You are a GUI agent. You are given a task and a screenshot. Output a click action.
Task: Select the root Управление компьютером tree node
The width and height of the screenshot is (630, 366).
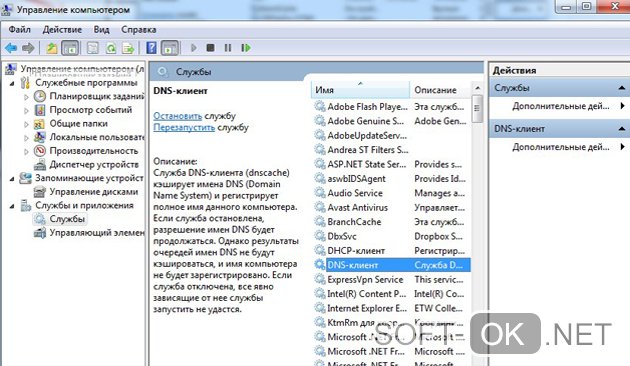82,69
